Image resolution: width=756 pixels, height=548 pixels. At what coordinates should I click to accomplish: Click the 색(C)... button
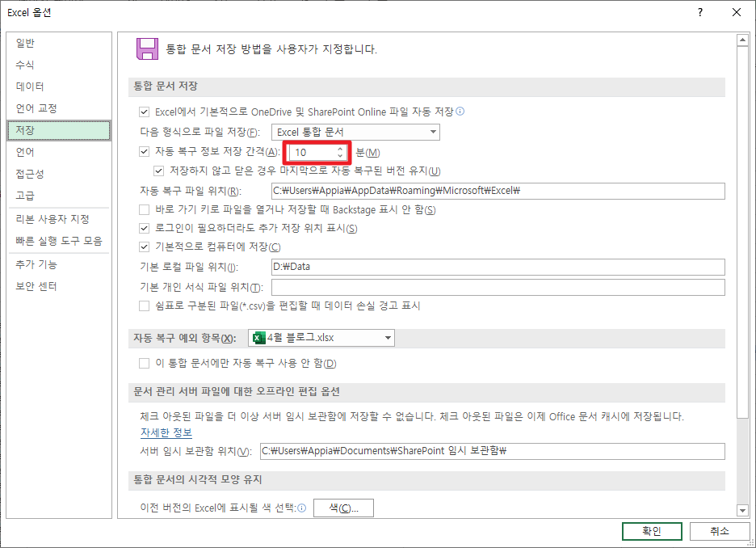pos(343,508)
